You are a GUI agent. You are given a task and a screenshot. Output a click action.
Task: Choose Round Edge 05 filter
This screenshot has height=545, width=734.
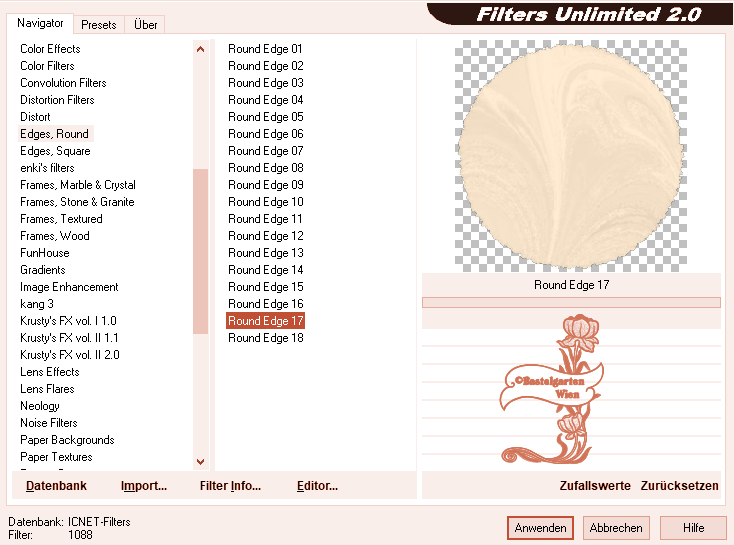pyautogui.click(x=265, y=117)
